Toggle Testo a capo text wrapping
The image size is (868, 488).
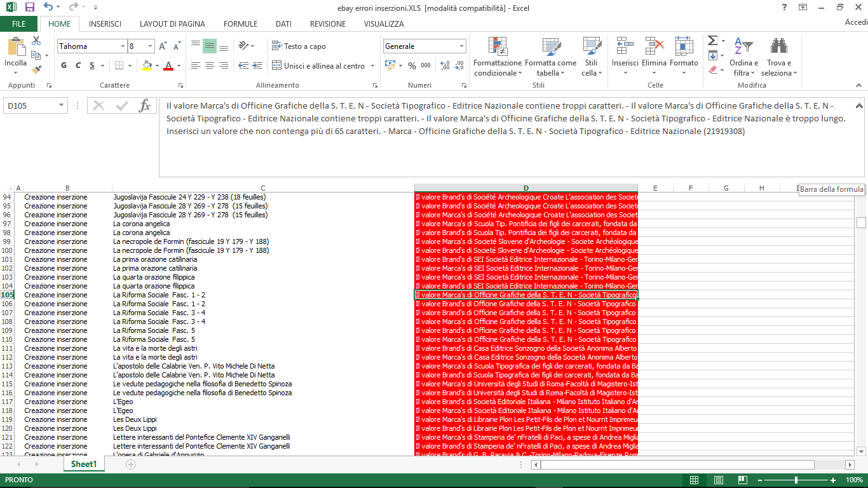(x=299, y=46)
